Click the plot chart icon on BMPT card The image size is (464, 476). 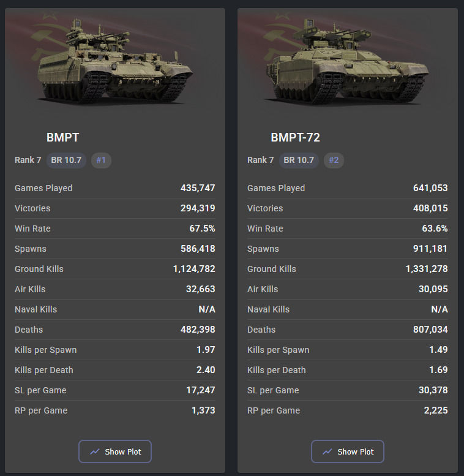pyautogui.click(x=95, y=451)
